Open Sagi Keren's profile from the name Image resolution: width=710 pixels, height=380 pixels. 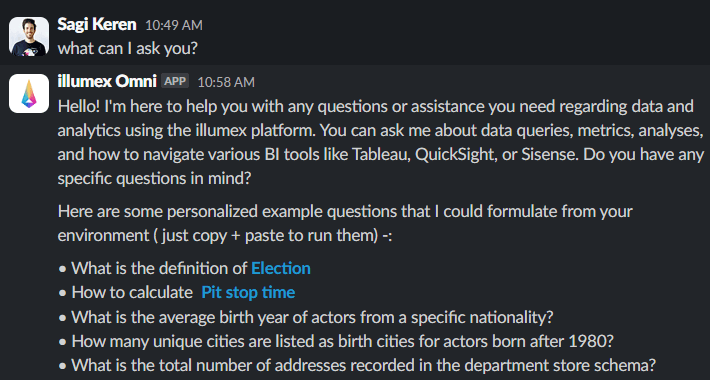click(x=97, y=24)
